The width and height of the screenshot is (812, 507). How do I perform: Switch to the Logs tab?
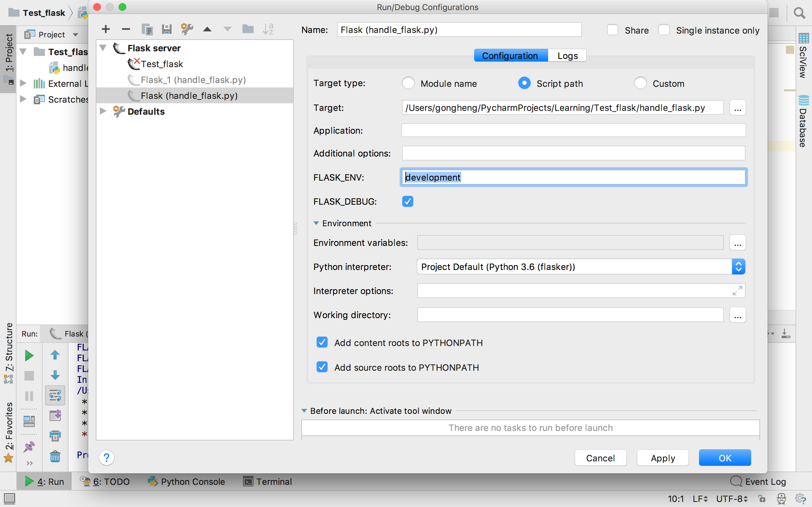567,56
